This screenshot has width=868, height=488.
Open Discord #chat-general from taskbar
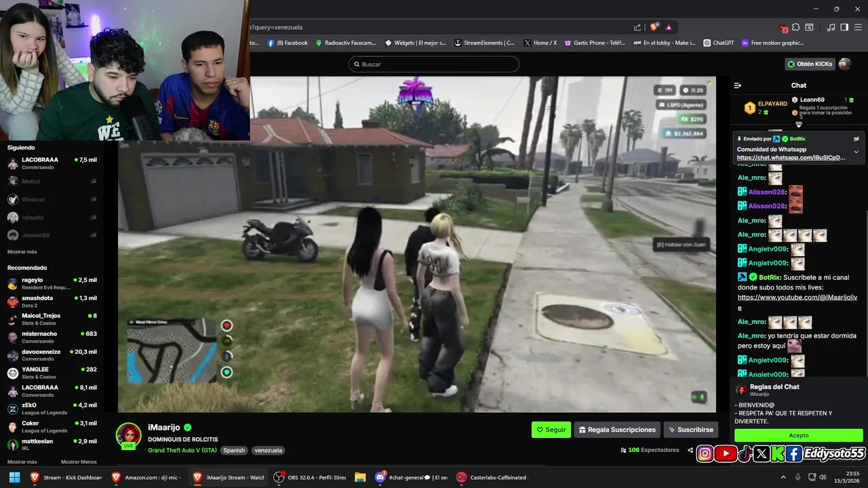(412, 477)
